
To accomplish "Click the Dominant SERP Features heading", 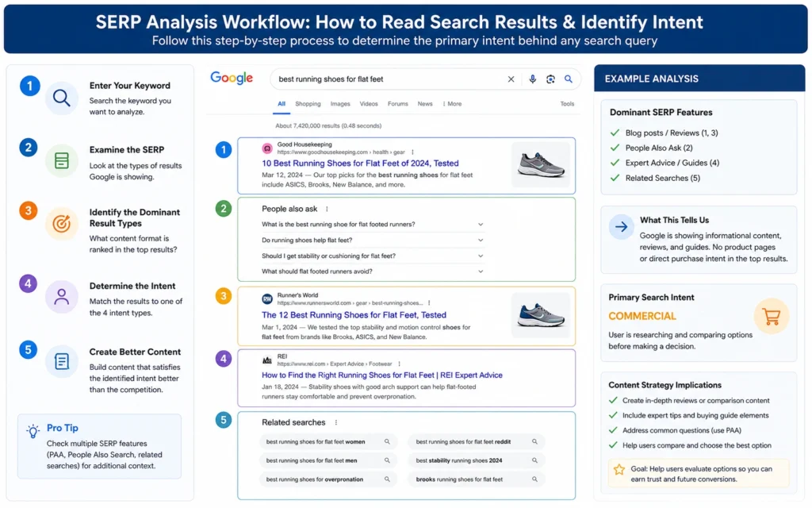I will tap(661, 113).
